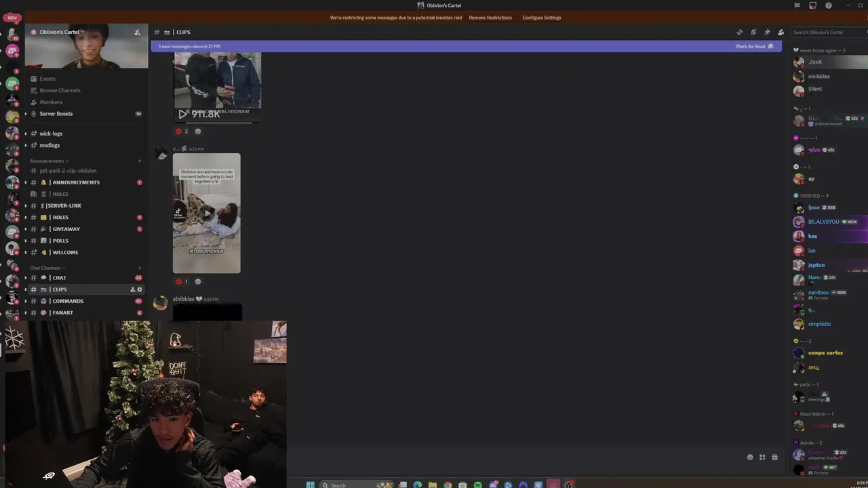Click search Oblivion's Cartel field
Screen dimensions: 868x488
point(829,32)
